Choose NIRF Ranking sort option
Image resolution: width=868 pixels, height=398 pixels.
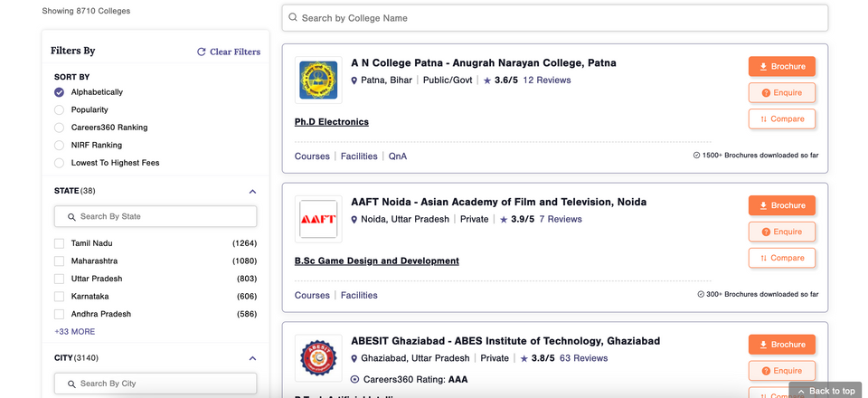pyautogui.click(x=60, y=146)
